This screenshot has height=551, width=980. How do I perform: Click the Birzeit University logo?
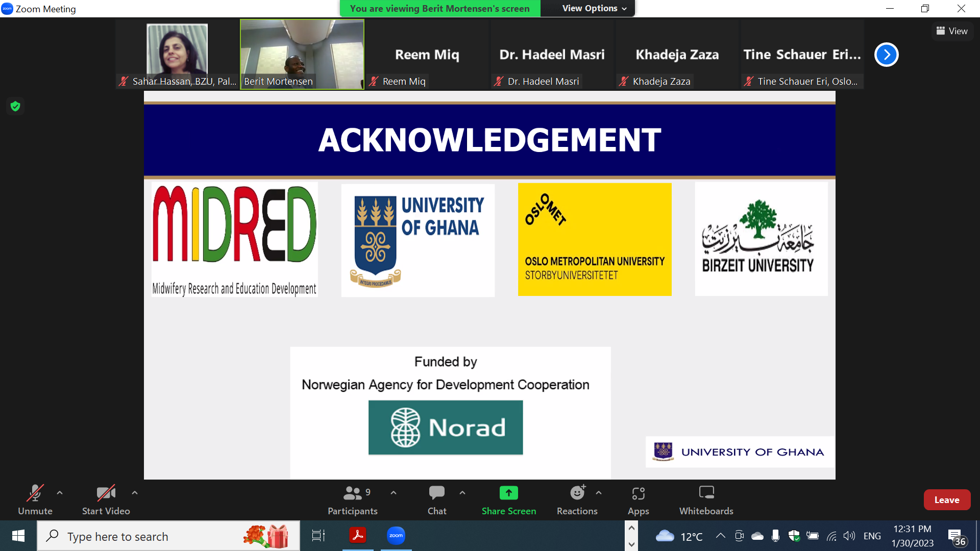(x=761, y=239)
